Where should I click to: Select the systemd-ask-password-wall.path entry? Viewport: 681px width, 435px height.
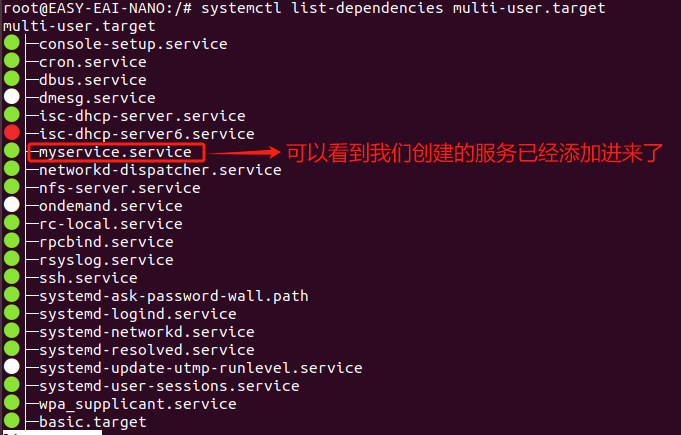pos(174,296)
